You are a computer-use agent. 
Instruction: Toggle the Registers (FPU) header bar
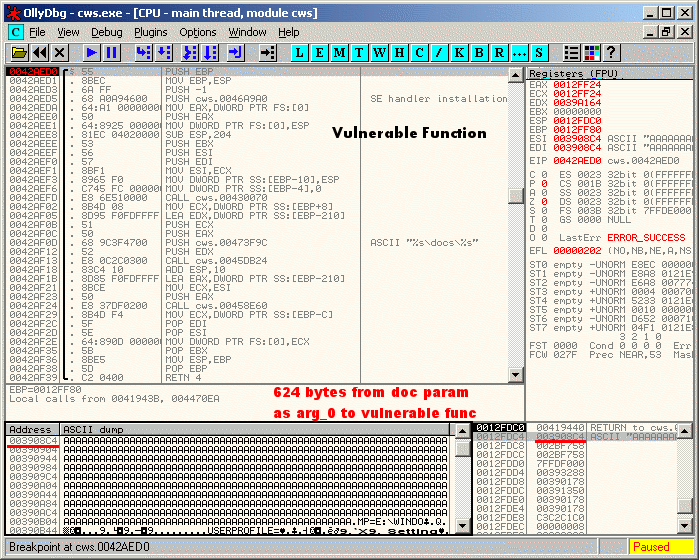coord(610,74)
